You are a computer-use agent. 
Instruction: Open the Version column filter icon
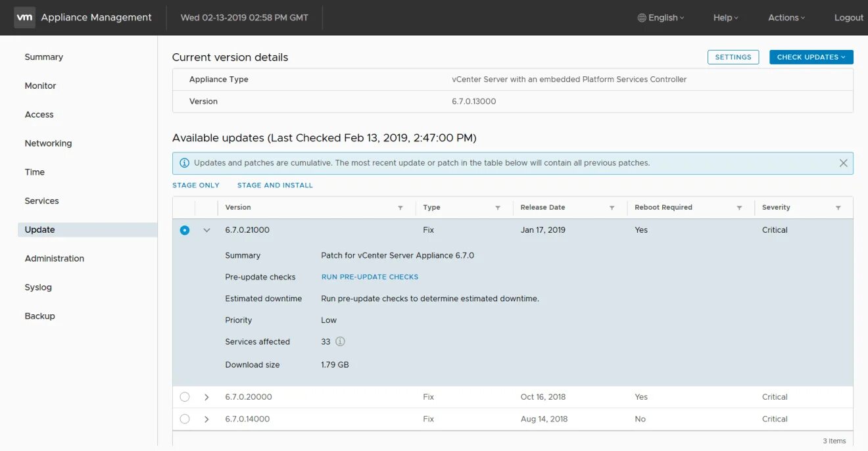point(400,208)
